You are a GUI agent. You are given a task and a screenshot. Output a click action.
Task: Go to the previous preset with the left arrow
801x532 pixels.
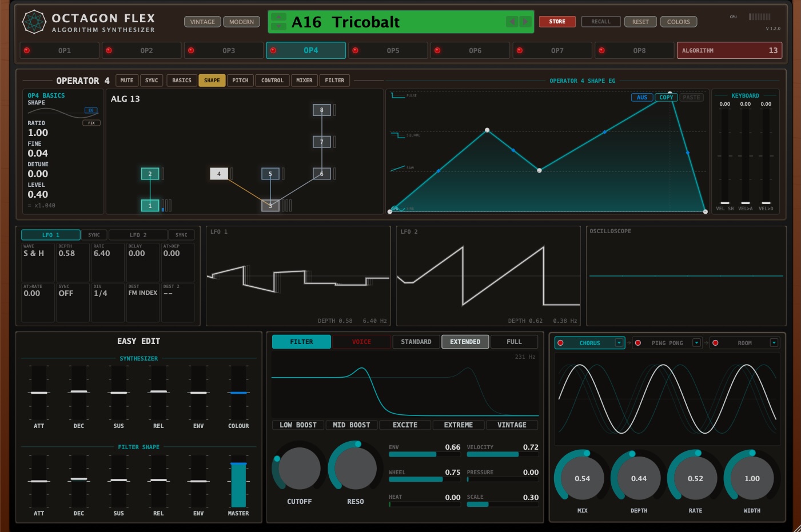512,22
